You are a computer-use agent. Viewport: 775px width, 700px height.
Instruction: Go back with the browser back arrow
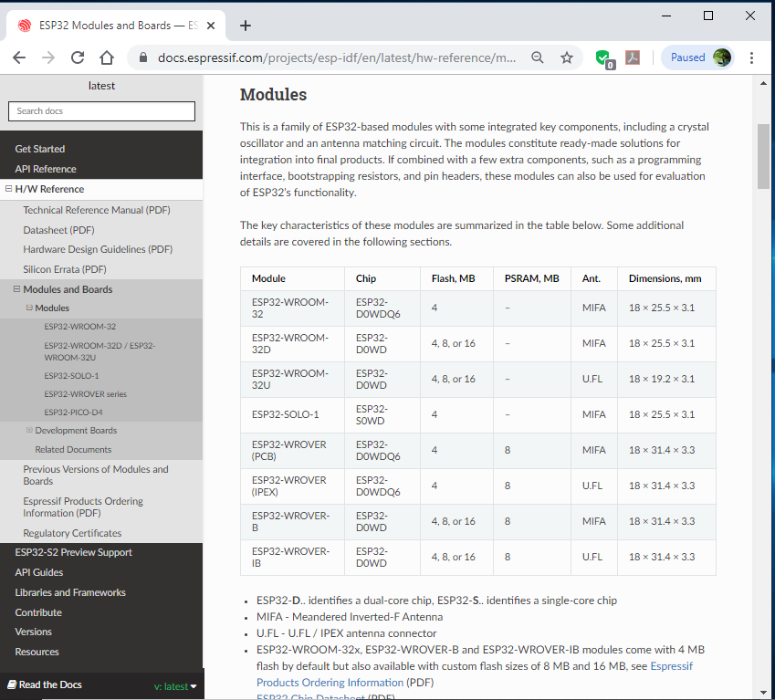tap(19, 57)
